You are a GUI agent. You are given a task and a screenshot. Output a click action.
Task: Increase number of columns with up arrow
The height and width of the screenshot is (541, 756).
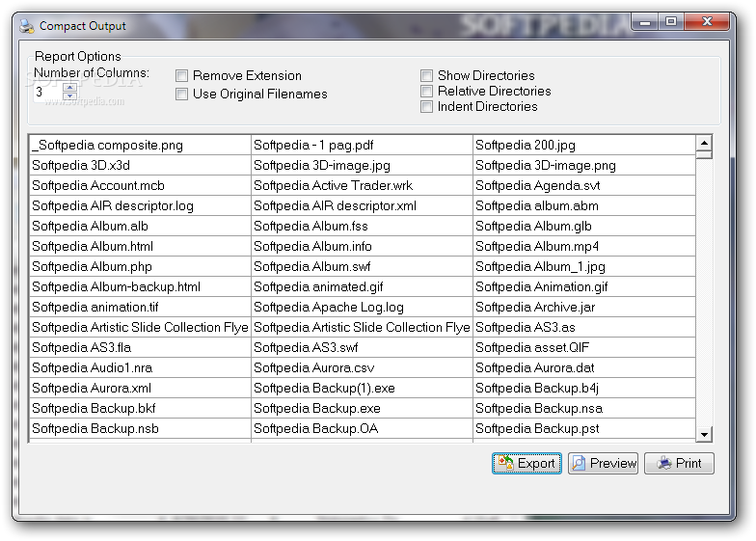pos(69,87)
